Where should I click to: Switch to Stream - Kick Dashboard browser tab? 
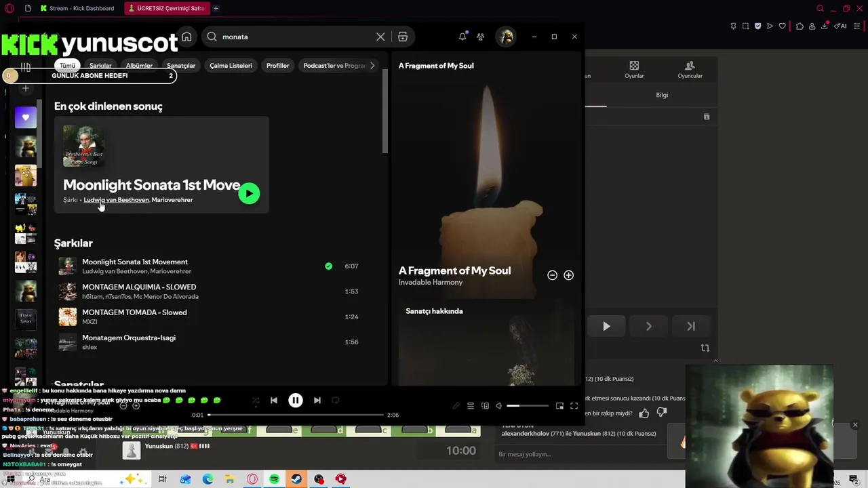[77, 8]
